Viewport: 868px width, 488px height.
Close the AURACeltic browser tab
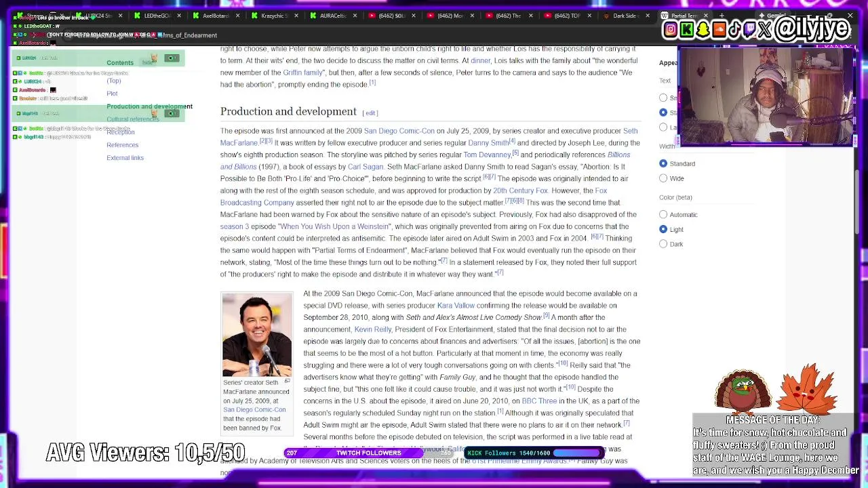point(355,16)
